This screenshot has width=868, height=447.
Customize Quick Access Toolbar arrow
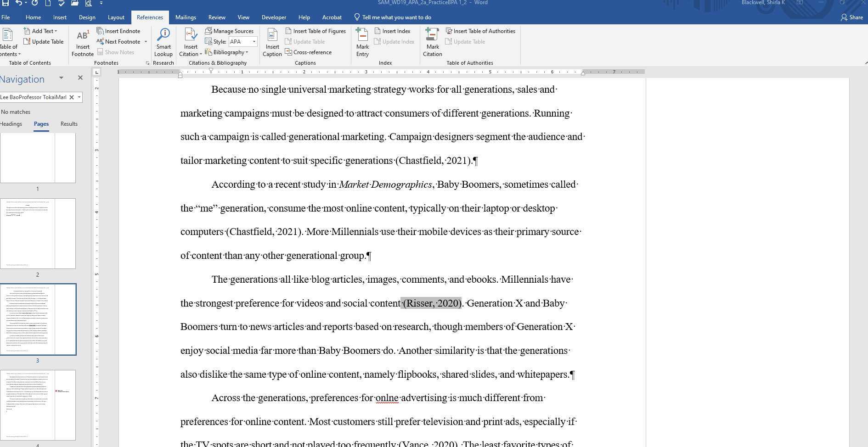point(101,3)
